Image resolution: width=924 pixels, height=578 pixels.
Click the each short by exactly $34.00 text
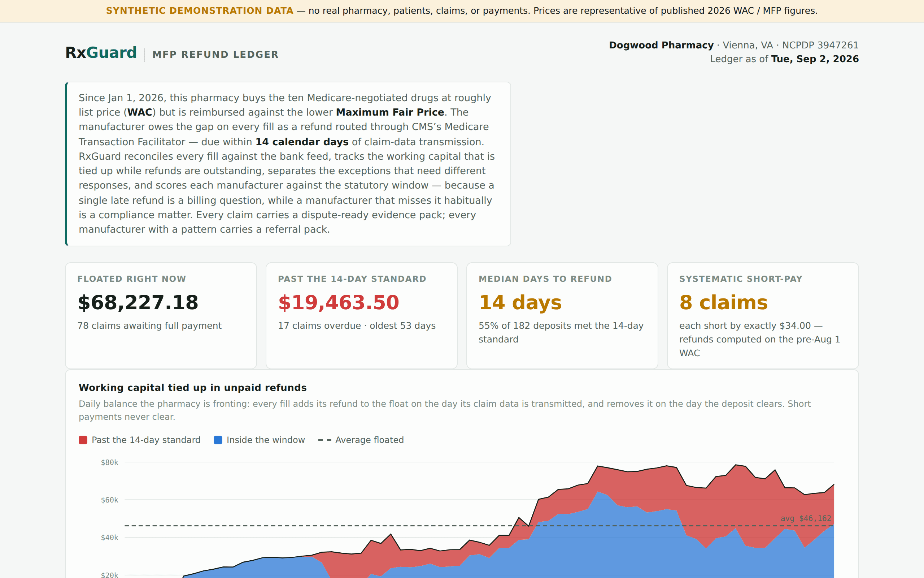(x=759, y=340)
